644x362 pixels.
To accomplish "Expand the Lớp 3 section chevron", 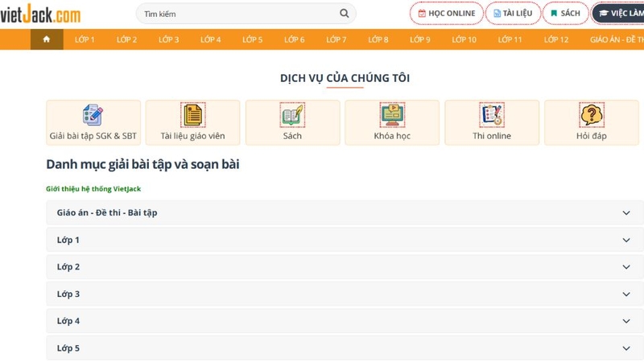I will pos(626,294).
